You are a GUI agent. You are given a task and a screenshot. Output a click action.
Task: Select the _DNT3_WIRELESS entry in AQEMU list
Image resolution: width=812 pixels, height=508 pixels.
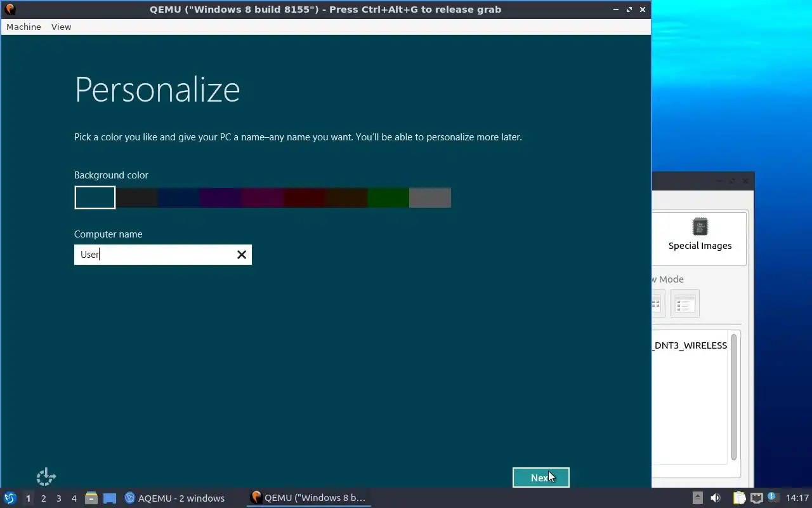pos(690,345)
